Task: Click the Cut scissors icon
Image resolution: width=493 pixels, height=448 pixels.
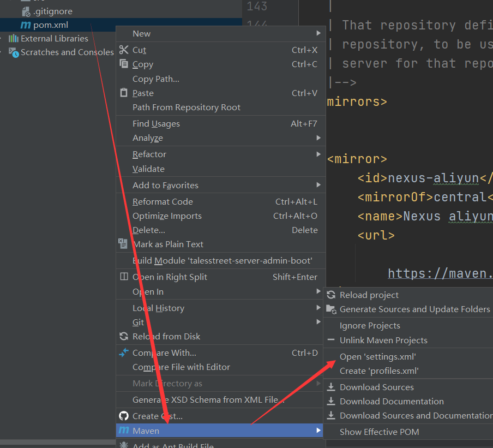Action: pyautogui.click(x=124, y=50)
